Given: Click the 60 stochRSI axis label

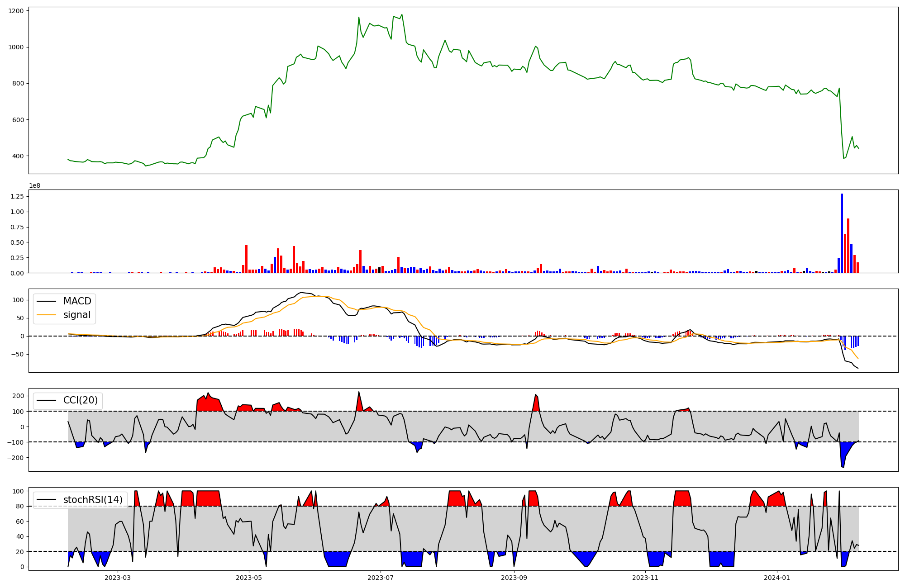Looking at the screenshot, I should (20, 522).
